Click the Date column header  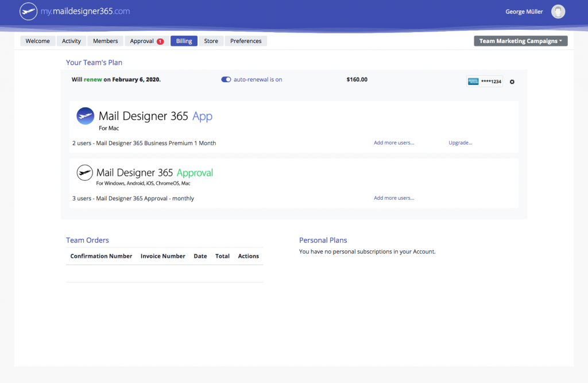click(x=200, y=256)
